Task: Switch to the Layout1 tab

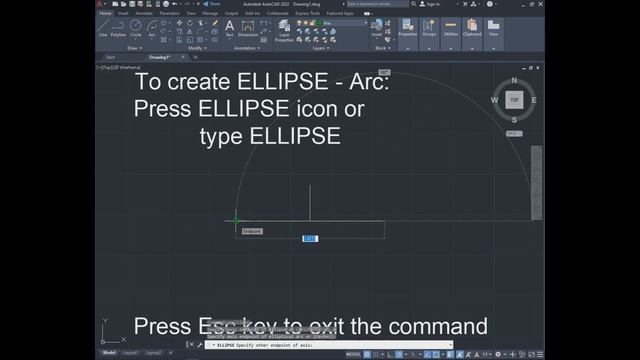Action: click(130, 353)
